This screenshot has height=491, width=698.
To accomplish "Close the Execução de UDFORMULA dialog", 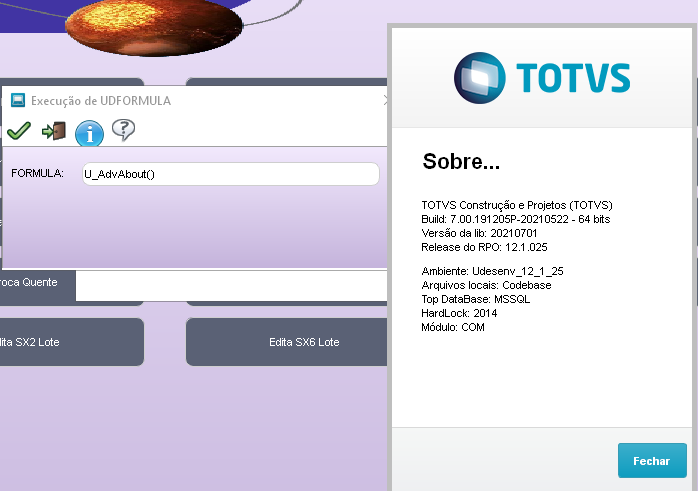I will (386, 100).
